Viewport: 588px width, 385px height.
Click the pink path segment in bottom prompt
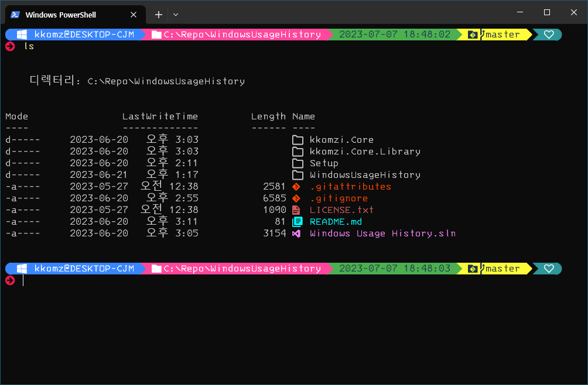[236, 269]
